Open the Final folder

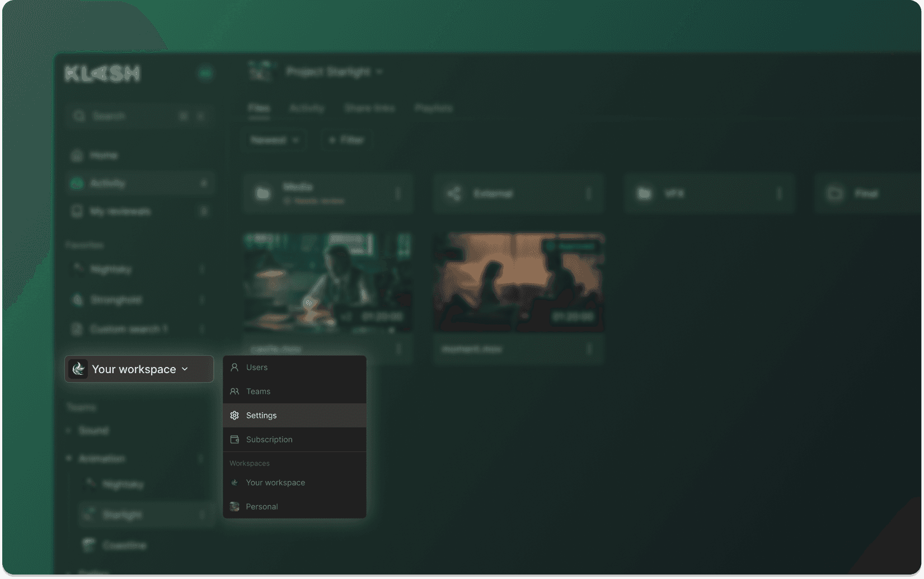[x=869, y=194]
